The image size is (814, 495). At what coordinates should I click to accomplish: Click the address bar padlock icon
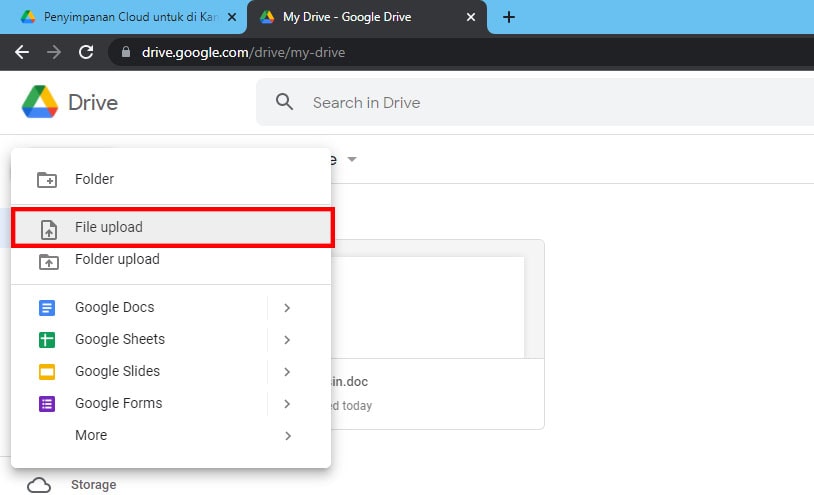coord(126,52)
